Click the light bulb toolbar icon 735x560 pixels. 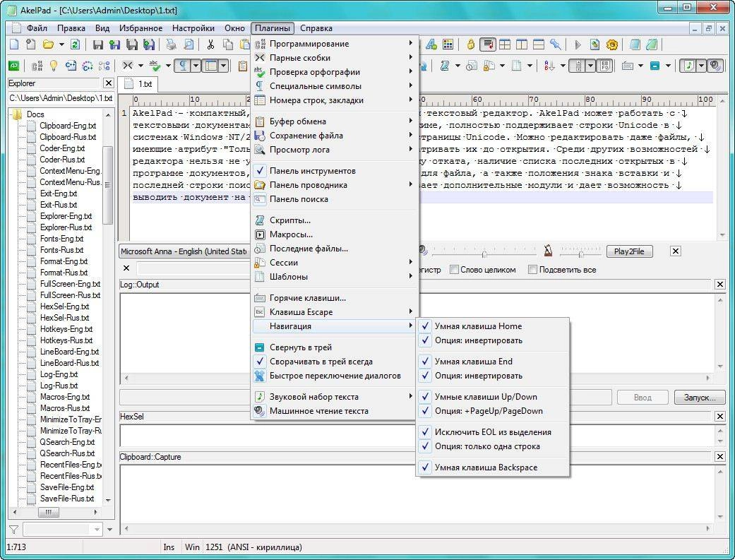54,66
